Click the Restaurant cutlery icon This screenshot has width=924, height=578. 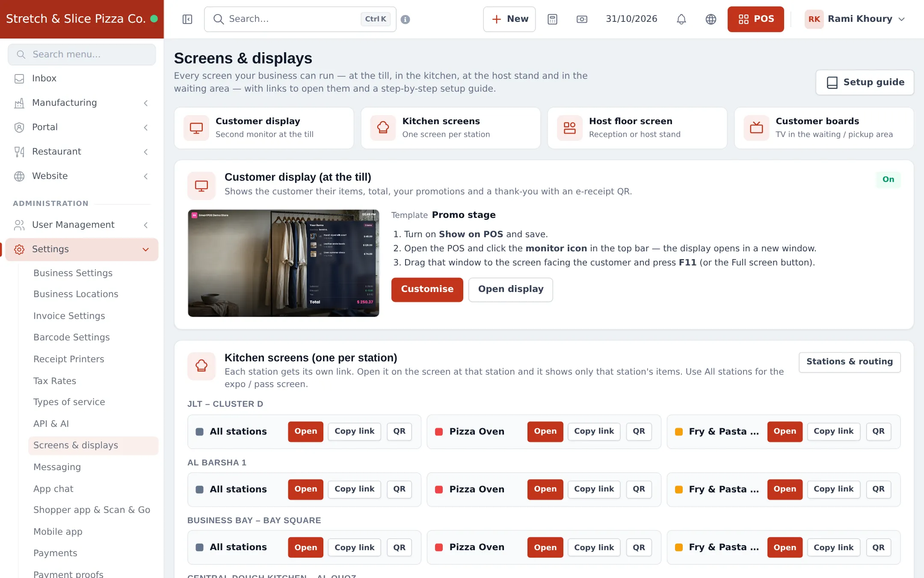pos(19,152)
